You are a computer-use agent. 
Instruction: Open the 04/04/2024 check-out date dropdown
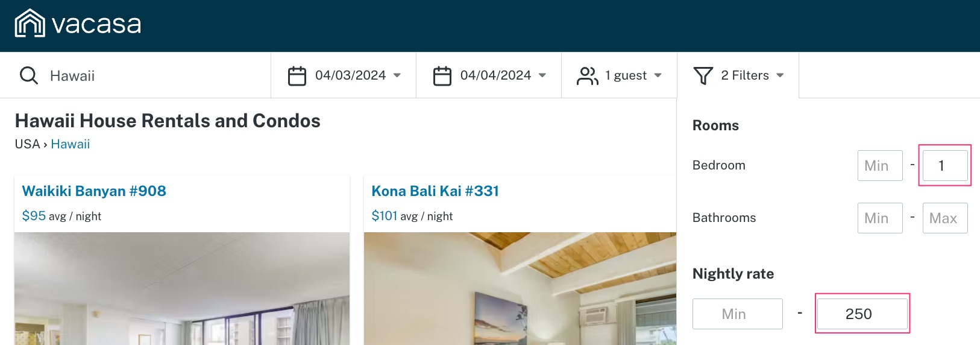click(489, 75)
